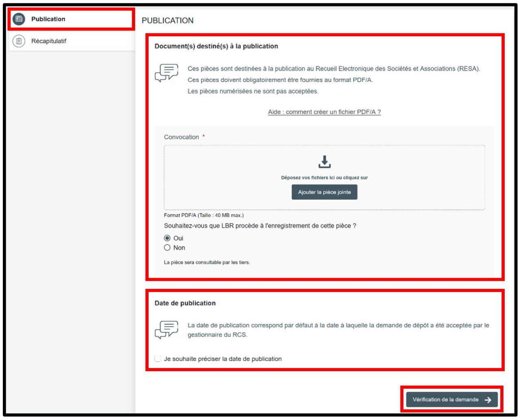Image resolution: width=521 pixels, height=420 pixels.
Task: Click the Récapitulatif clipboard icon
Action: point(19,41)
